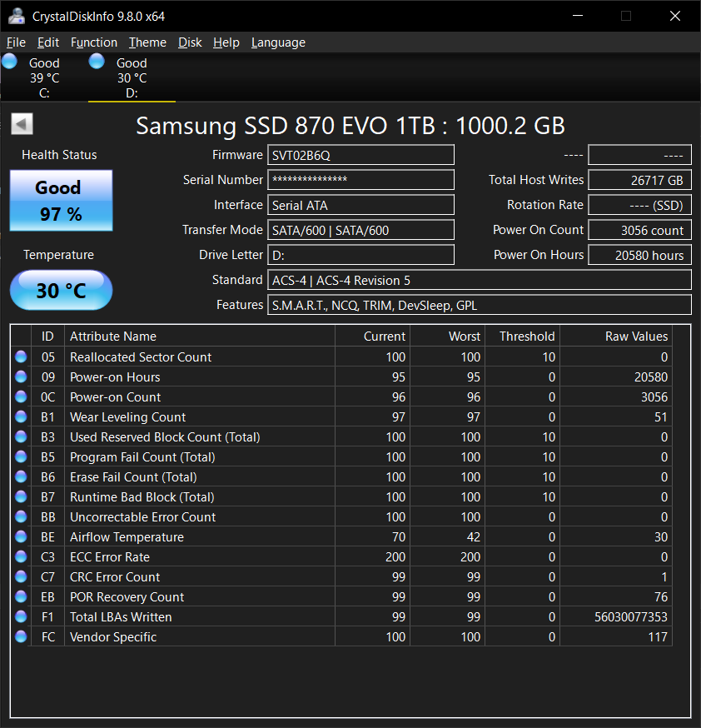The image size is (701, 728).
Task: Click status orb for Runtime Bad Block
Action: pos(21,496)
